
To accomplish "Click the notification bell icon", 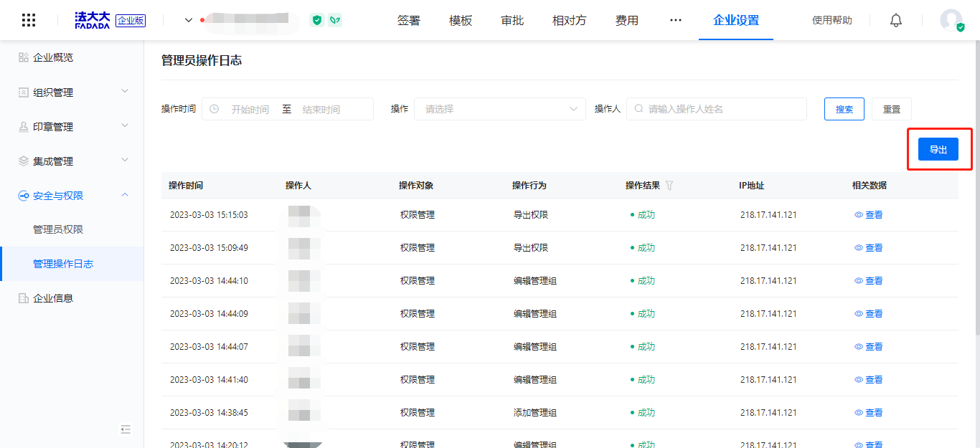I will [x=896, y=20].
